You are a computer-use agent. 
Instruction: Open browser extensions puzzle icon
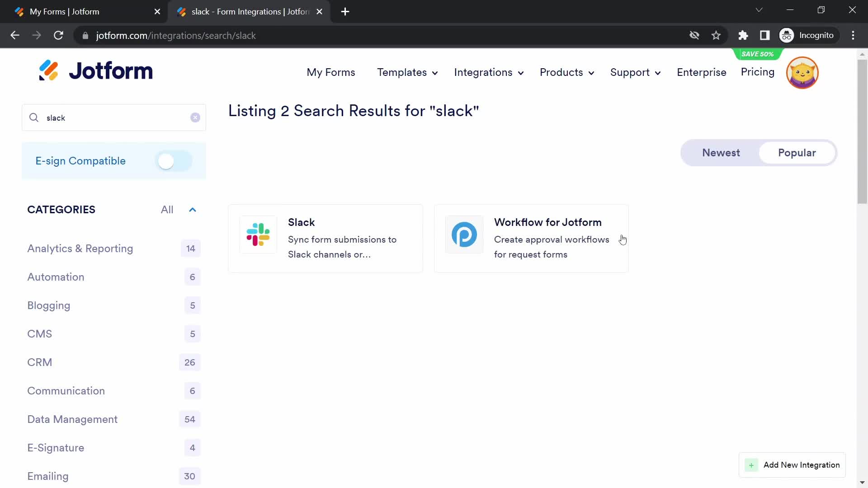pyautogui.click(x=743, y=35)
